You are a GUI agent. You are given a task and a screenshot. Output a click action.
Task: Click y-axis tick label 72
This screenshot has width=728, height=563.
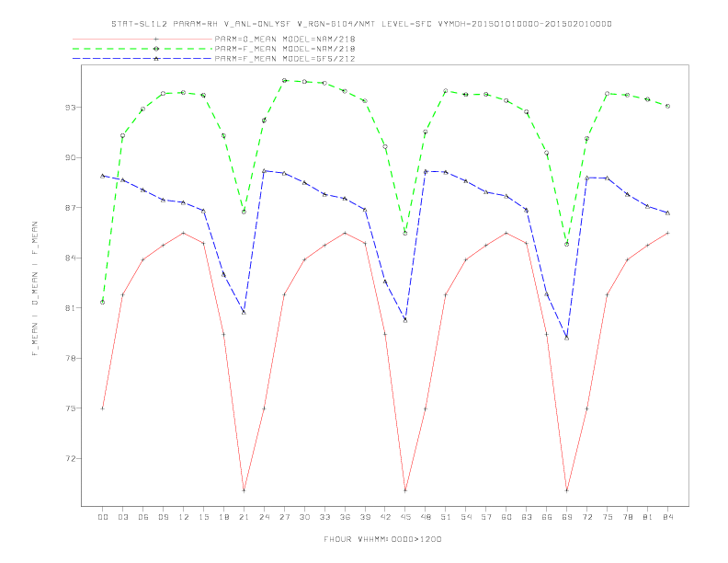click(x=70, y=458)
